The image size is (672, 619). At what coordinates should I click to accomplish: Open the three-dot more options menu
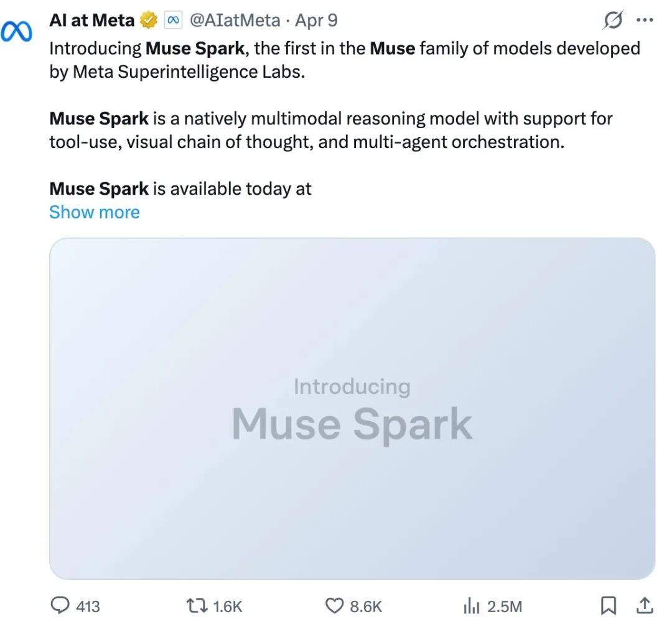(644, 21)
